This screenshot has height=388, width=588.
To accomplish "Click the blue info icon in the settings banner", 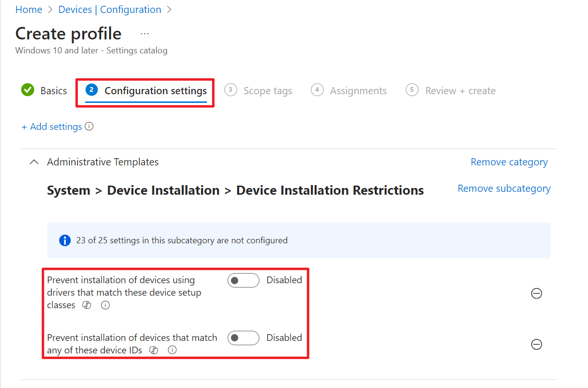I will (x=65, y=240).
